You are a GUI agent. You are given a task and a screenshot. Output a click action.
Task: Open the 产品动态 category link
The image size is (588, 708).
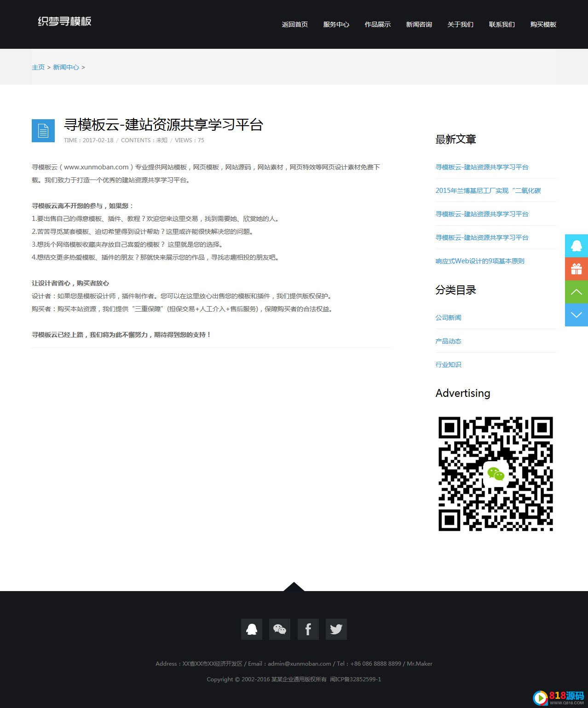point(449,341)
